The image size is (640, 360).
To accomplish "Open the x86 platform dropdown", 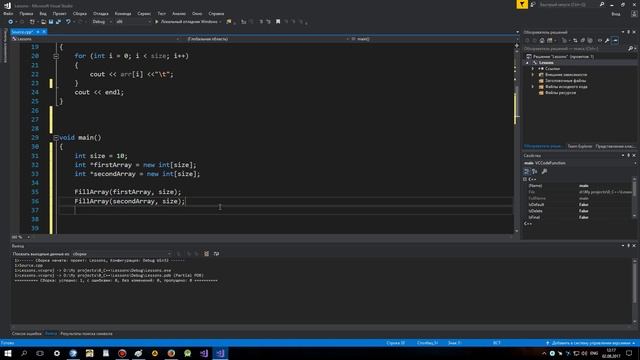I will pyautogui.click(x=133, y=22).
